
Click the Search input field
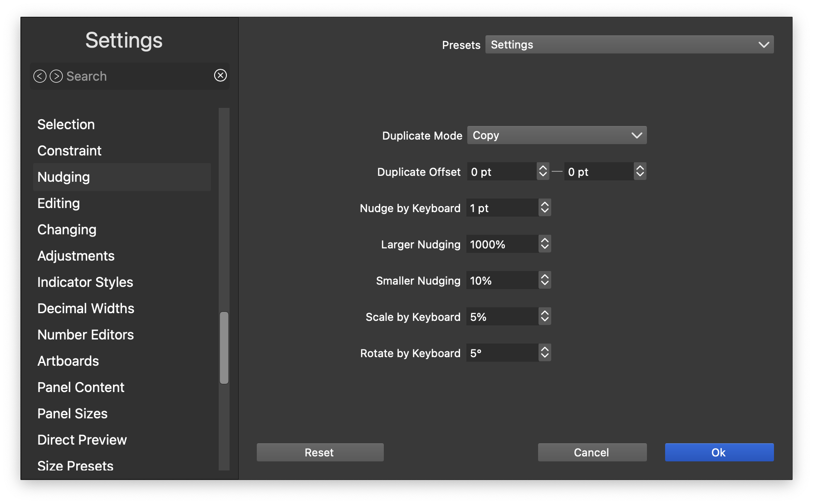pos(136,76)
